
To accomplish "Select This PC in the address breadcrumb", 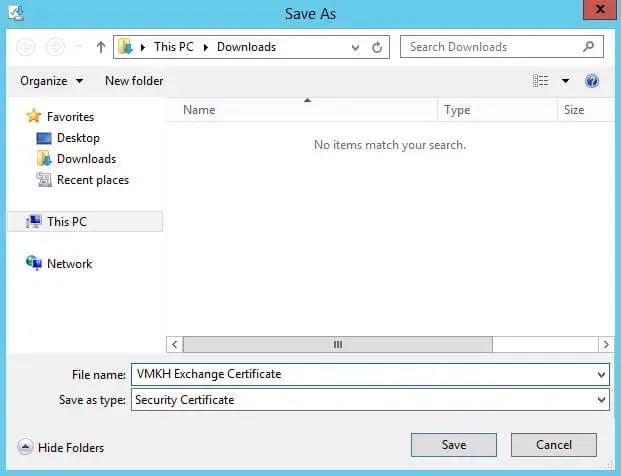I will (173, 47).
